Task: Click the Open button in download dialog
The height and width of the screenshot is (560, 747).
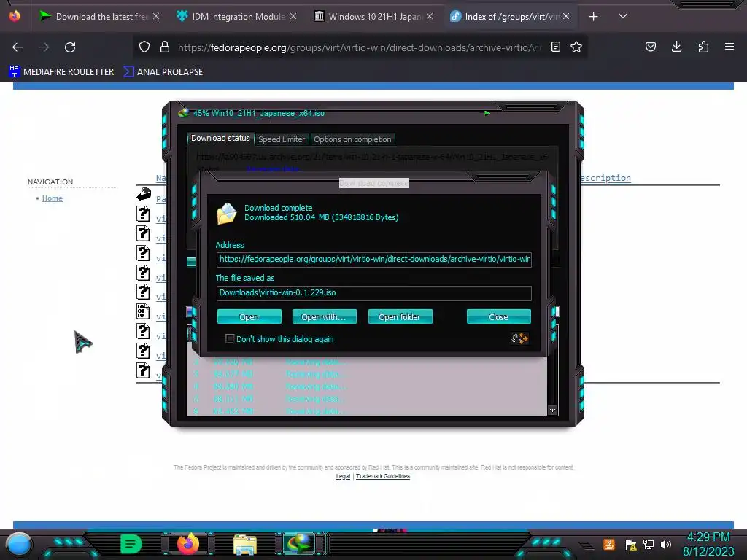Action: (249, 316)
